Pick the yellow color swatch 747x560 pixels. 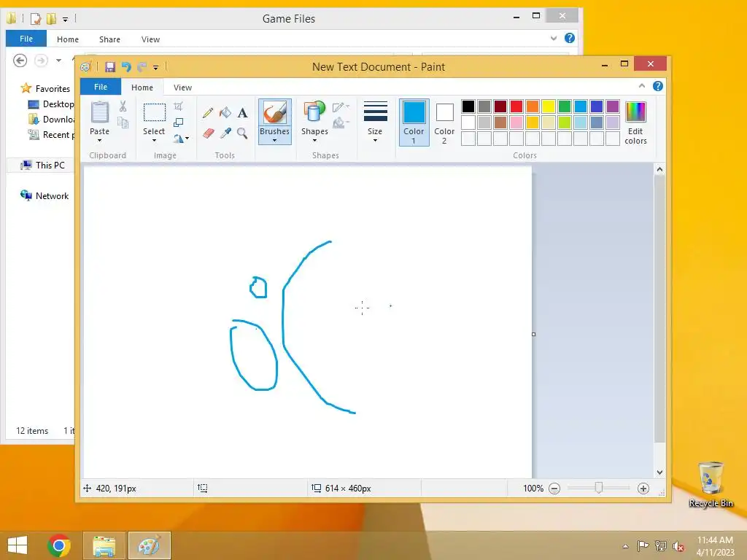pyautogui.click(x=549, y=106)
